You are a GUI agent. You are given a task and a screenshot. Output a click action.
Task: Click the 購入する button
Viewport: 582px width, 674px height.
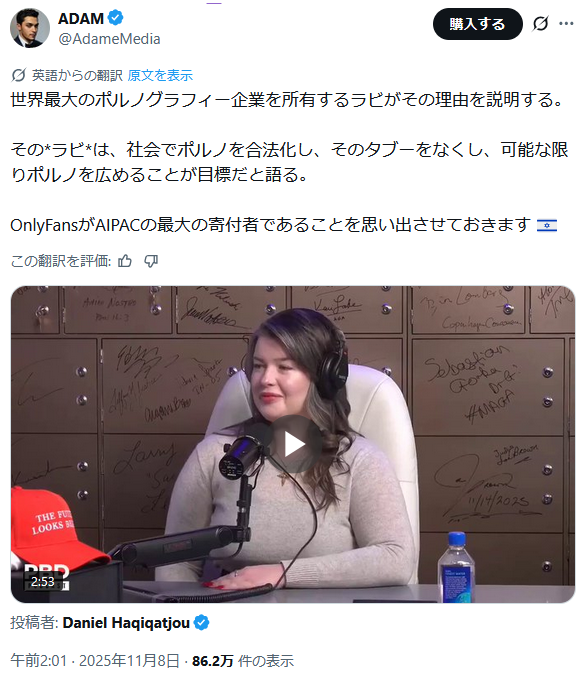pyautogui.click(x=478, y=24)
